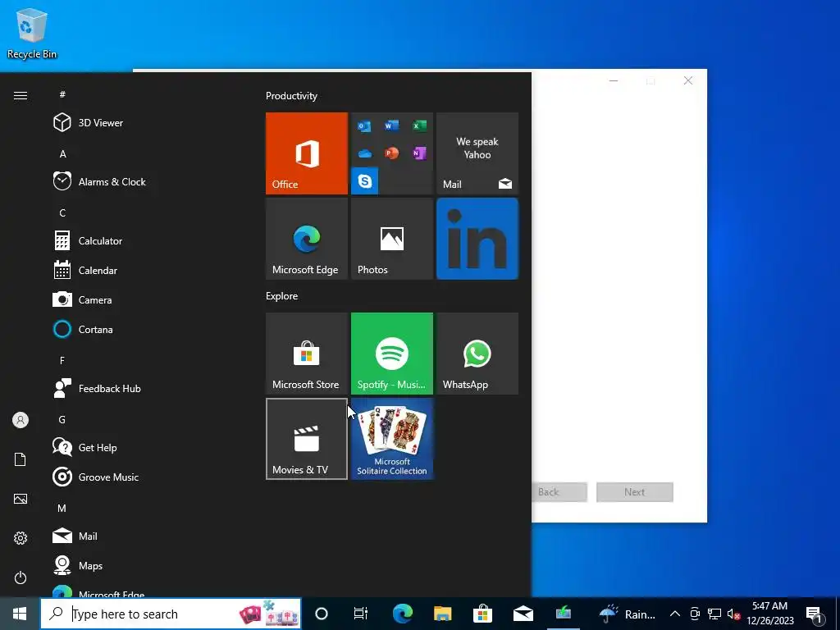Open network icon in system tray
The width and height of the screenshot is (840, 630).
pos(714,614)
